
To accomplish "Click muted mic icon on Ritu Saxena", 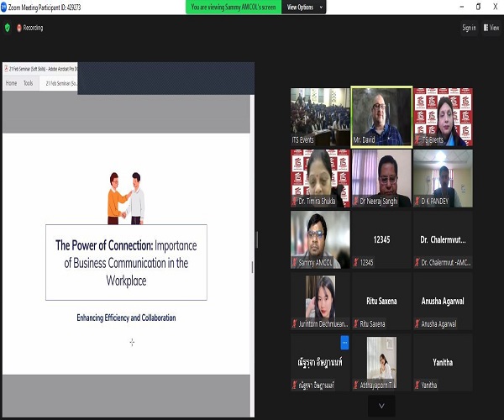I will pyautogui.click(x=355, y=323).
